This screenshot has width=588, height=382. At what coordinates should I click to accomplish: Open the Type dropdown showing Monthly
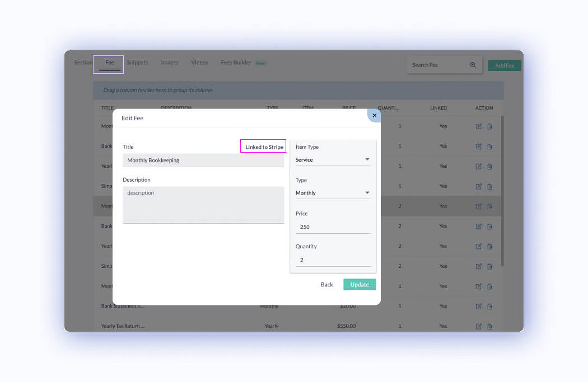coord(333,193)
